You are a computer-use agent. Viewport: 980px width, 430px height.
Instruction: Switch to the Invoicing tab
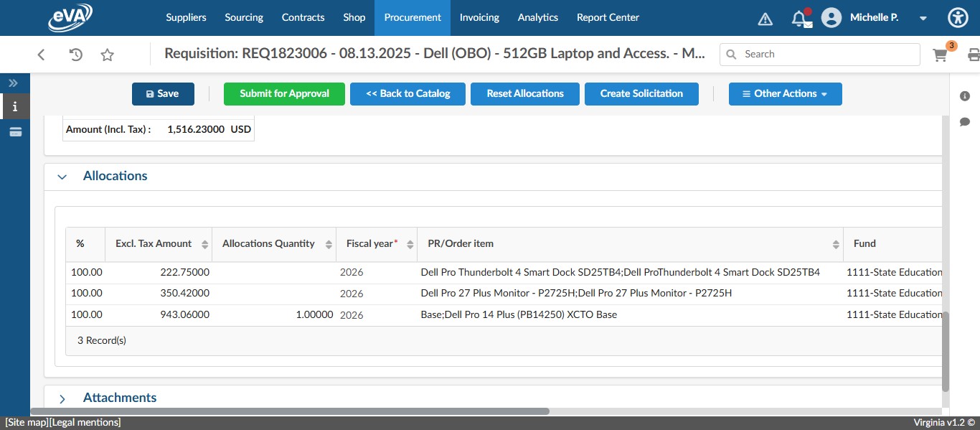tap(479, 17)
